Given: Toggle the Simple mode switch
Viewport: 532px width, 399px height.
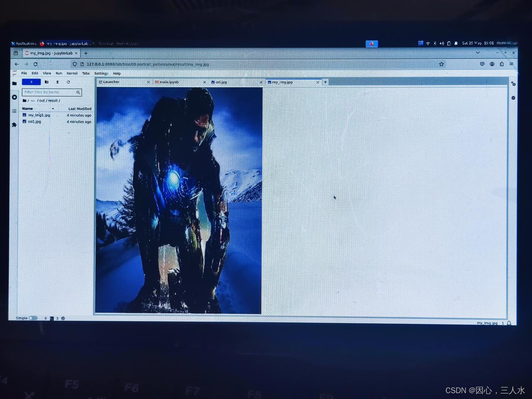Looking at the screenshot, I should [33, 318].
